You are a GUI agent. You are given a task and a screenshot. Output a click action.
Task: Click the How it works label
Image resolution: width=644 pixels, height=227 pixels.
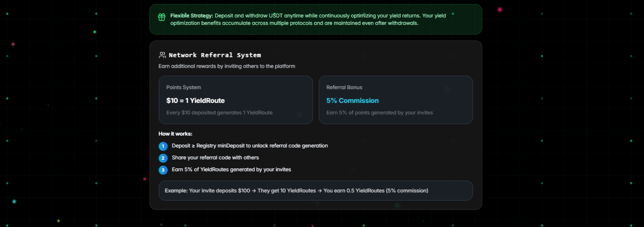coord(175,134)
